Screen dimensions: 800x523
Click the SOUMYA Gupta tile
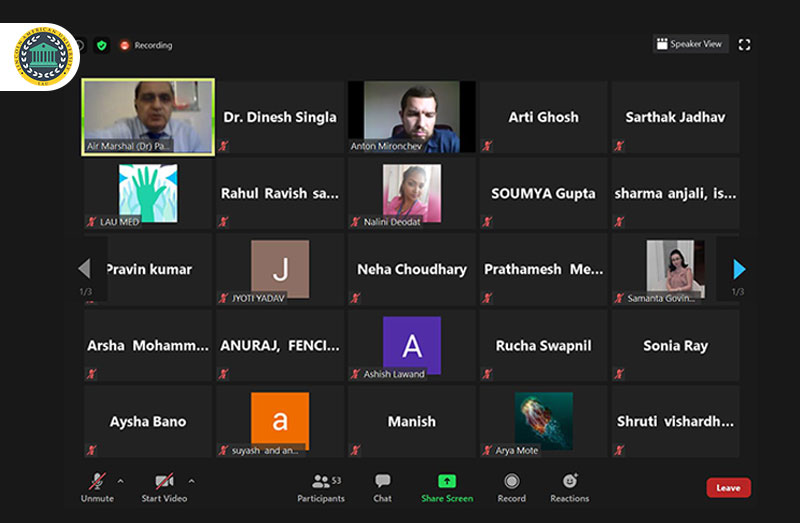coord(543,193)
